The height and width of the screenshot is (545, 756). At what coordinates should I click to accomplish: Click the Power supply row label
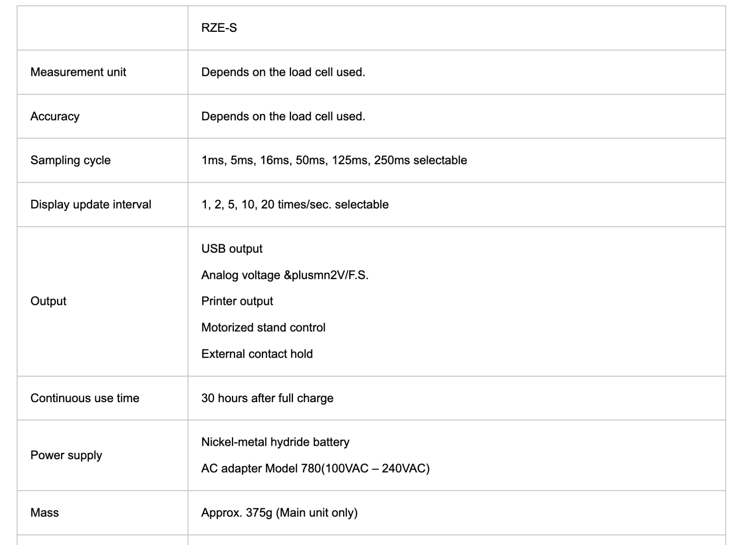point(66,455)
